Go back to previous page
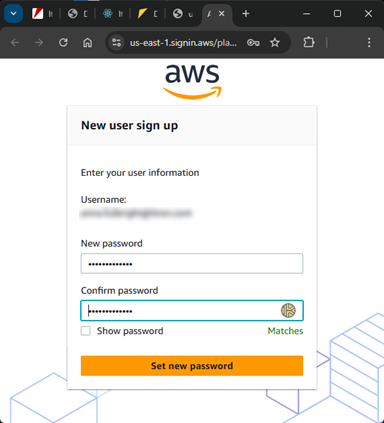Viewport: 384px width, 423px height. click(15, 43)
